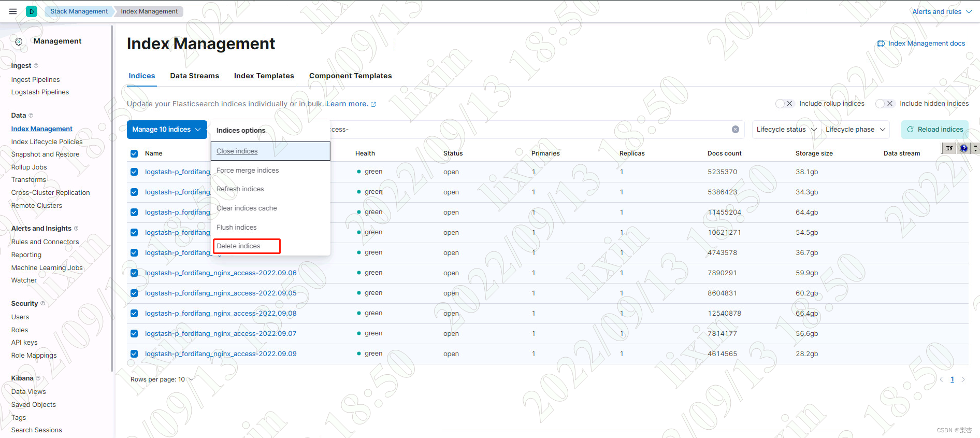Choose Flush indices option
Image resolution: width=980 pixels, height=438 pixels.
coord(270,228)
